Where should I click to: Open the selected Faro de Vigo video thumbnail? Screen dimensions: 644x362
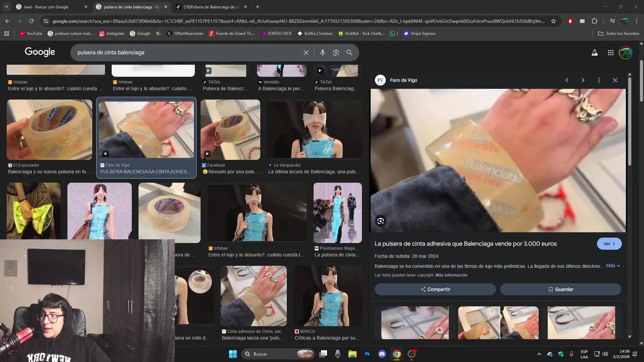pyautogui.click(x=146, y=130)
